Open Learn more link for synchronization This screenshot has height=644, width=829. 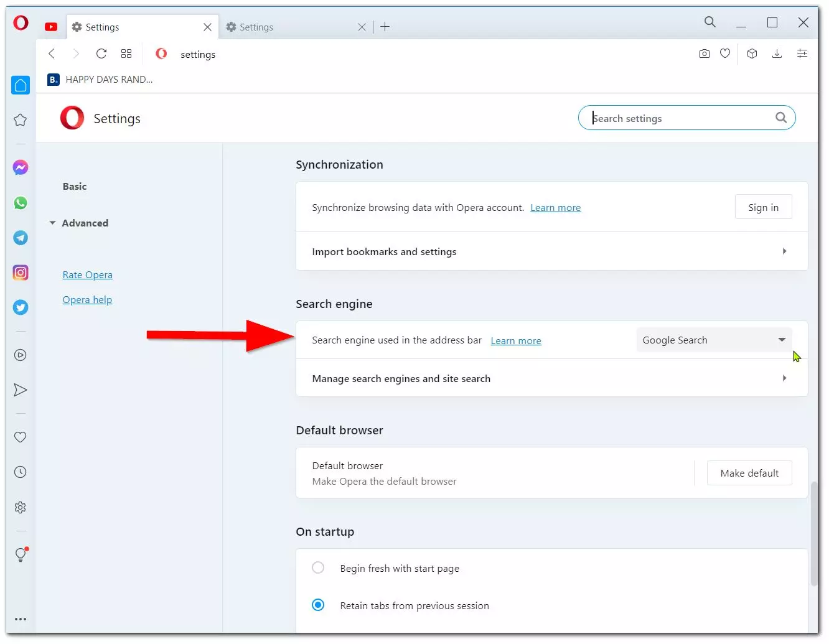point(555,208)
